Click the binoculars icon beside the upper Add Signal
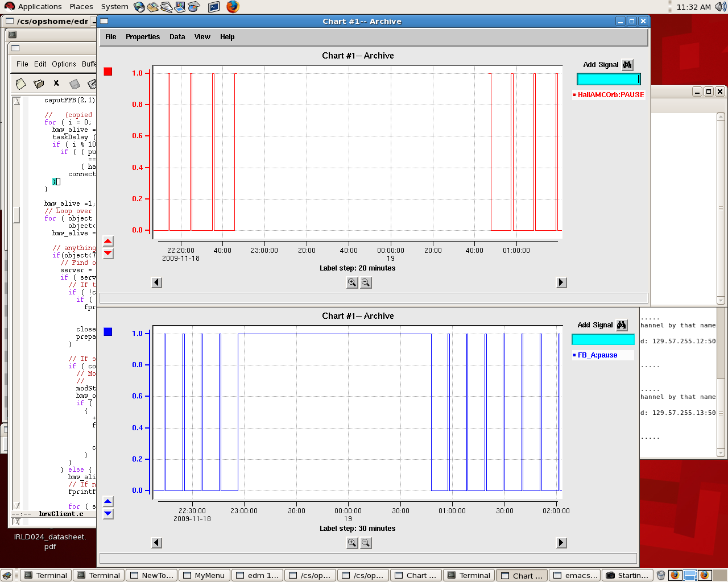 [x=627, y=65]
